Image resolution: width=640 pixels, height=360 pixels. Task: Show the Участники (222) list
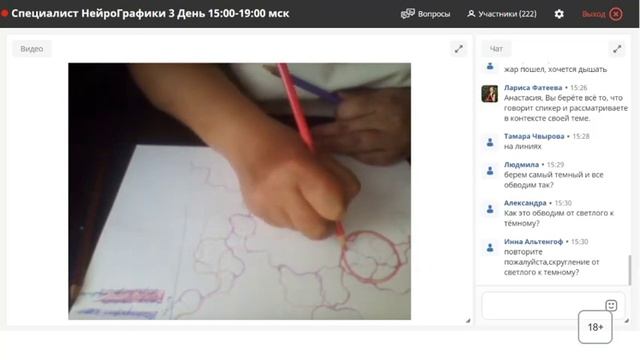pyautogui.click(x=502, y=14)
